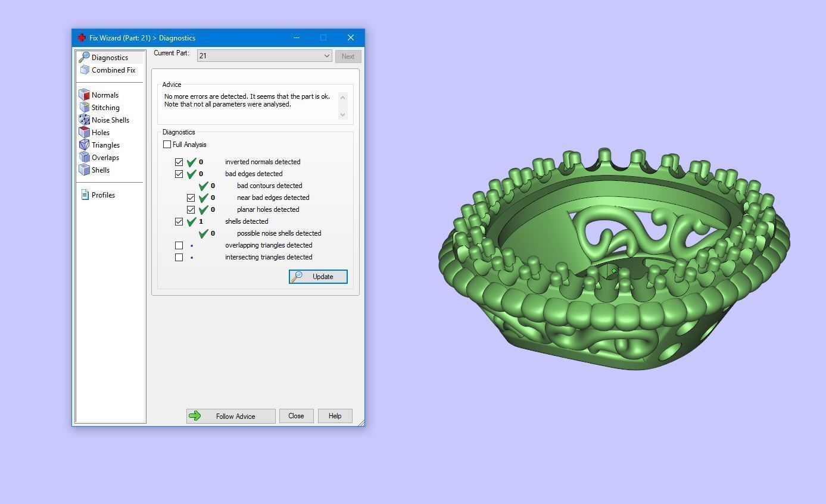Open the Current Part dropdown
The height and width of the screenshot is (504, 826).
[x=264, y=56]
